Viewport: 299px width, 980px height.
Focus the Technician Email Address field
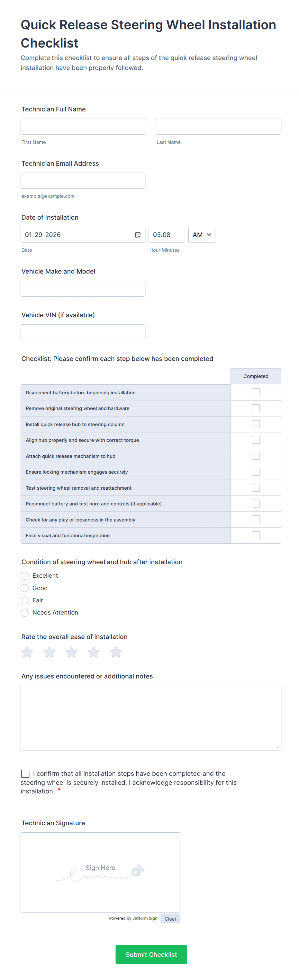point(83,181)
